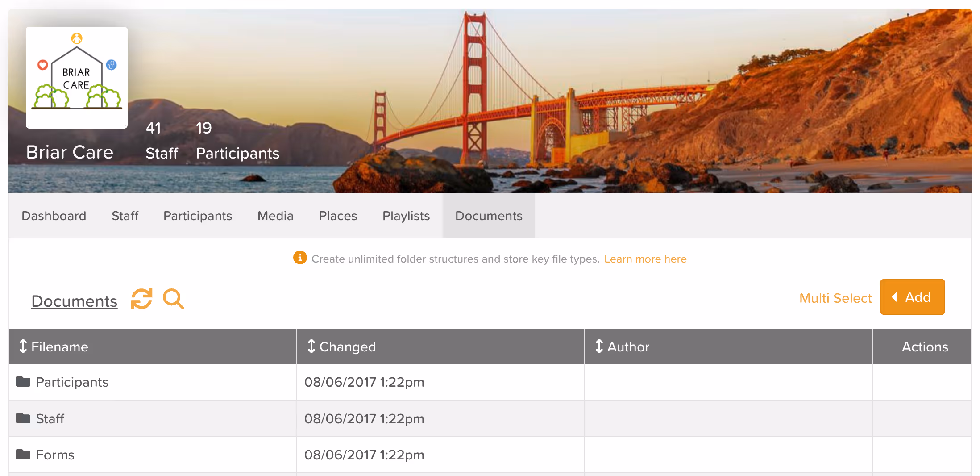Open the Dashboard tab
This screenshot has width=980, height=476.
point(54,216)
